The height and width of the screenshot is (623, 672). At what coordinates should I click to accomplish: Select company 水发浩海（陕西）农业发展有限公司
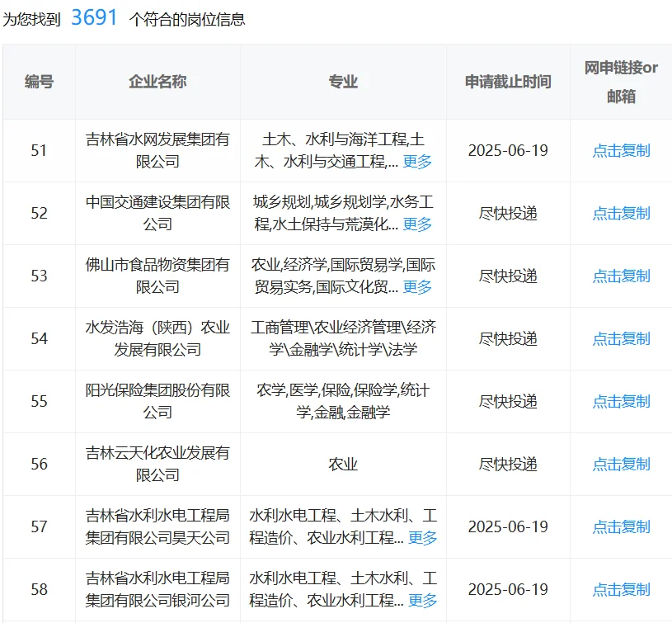pyautogui.click(x=157, y=338)
